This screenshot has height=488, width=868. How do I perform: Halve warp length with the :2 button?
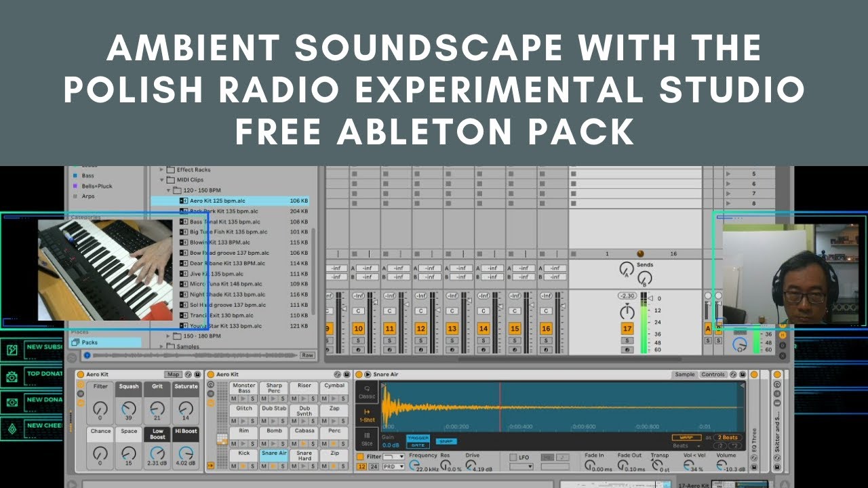click(719, 446)
